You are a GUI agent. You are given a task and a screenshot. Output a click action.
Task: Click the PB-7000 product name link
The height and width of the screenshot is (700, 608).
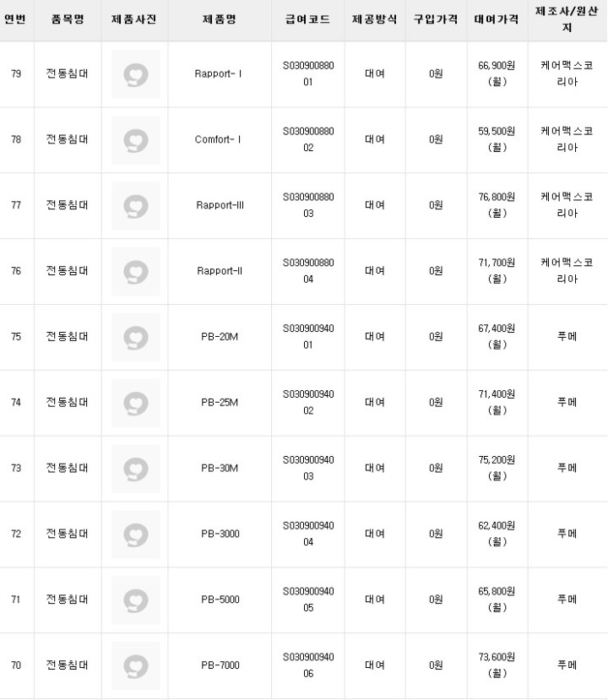pos(220,665)
